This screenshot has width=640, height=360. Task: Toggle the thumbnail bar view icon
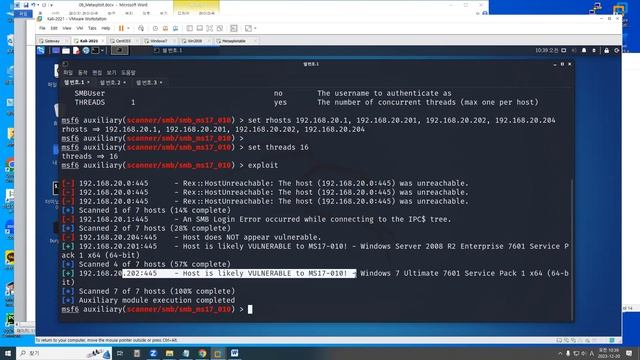point(200,28)
